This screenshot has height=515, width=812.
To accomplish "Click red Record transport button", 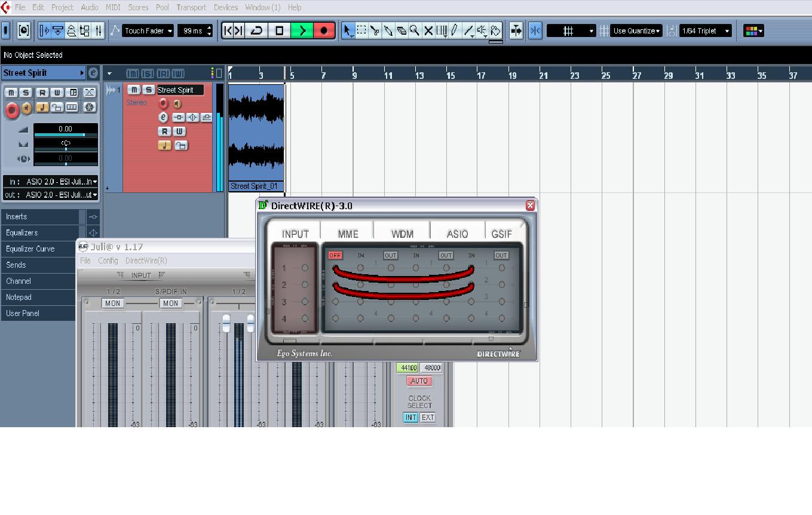I will coord(324,30).
